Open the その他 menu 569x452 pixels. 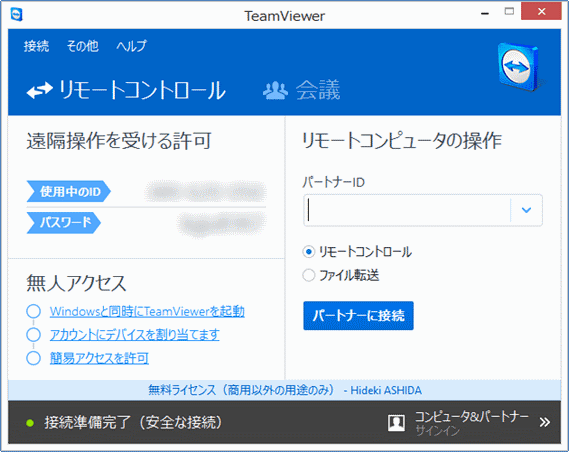[x=82, y=46]
